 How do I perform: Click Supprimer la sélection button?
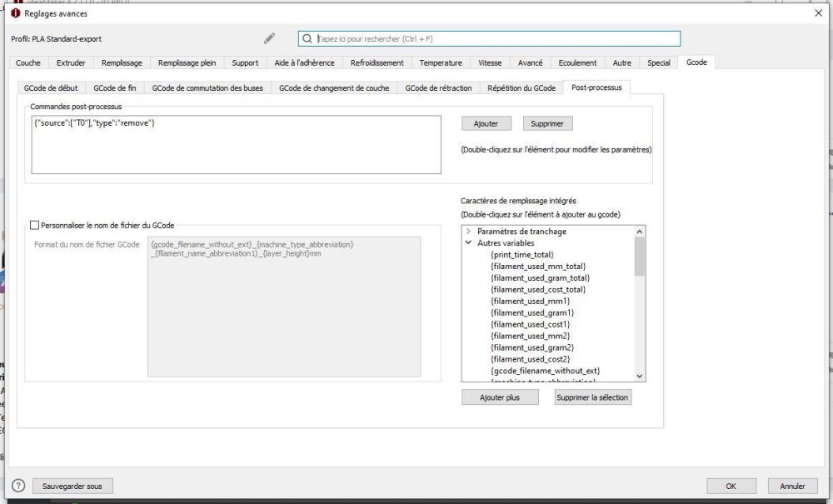[x=592, y=397]
